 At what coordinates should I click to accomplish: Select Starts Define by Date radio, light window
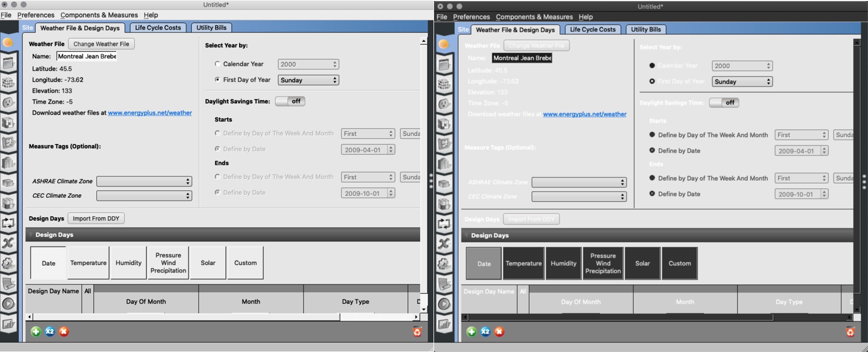point(217,148)
